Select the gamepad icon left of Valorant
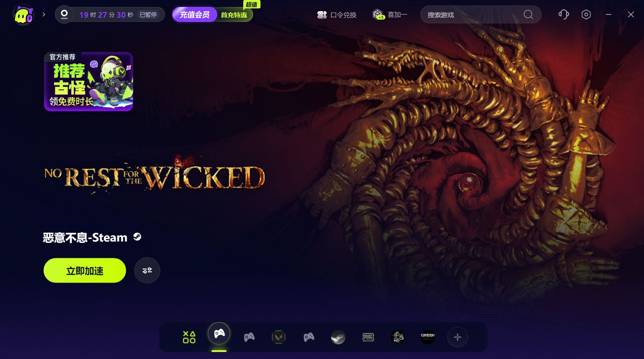The height and width of the screenshot is (359, 644). (x=249, y=337)
